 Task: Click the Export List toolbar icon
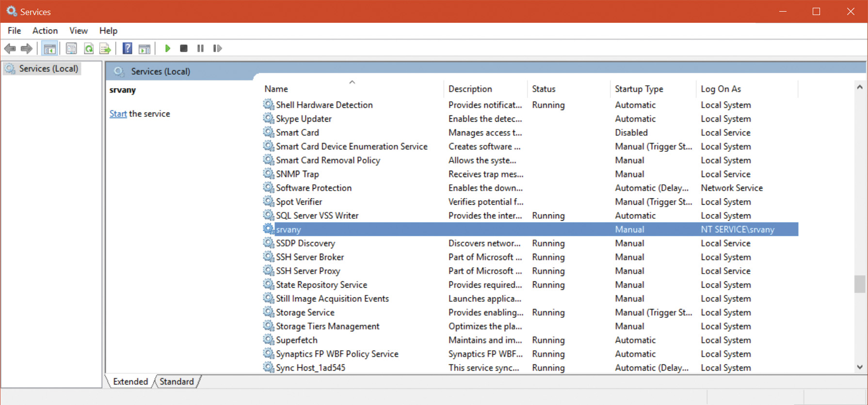(105, 49)
